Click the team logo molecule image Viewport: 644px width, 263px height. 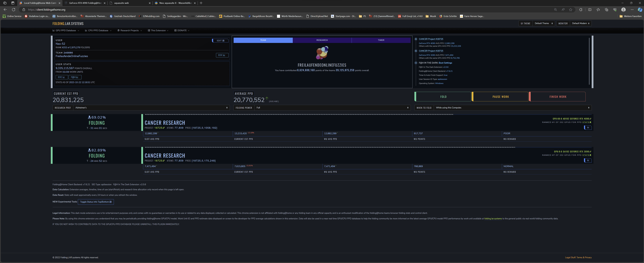coord(322,53)
